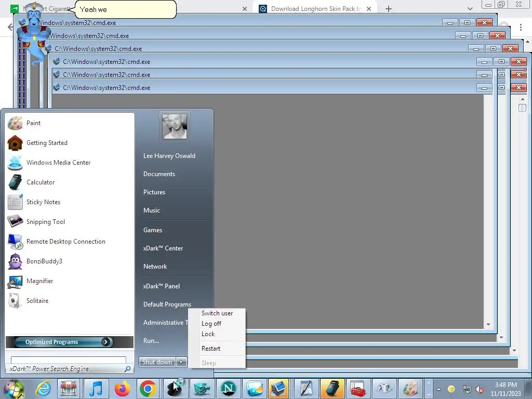The image size is (532, 399).
Task: Click the network tray icon
Action: pos(467,389)
